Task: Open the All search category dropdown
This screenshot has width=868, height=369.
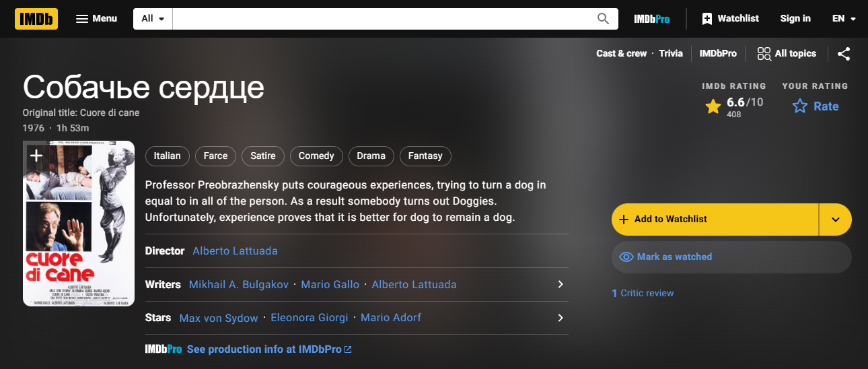Action: pos(153,19)
